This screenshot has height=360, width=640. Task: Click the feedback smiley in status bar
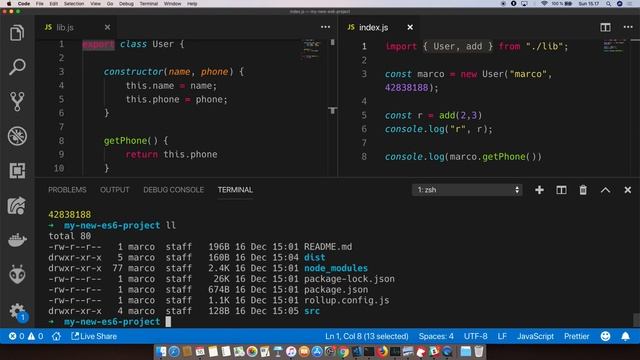tap(605, 336)
